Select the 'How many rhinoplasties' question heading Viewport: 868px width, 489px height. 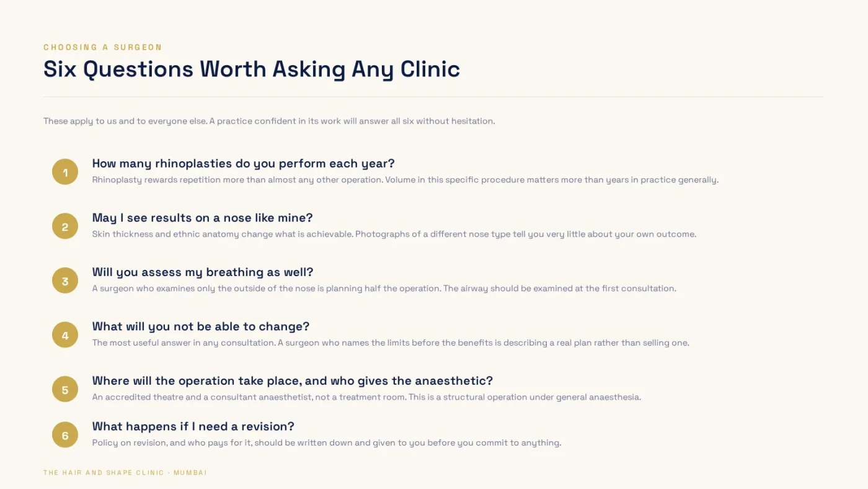point(243,164)
